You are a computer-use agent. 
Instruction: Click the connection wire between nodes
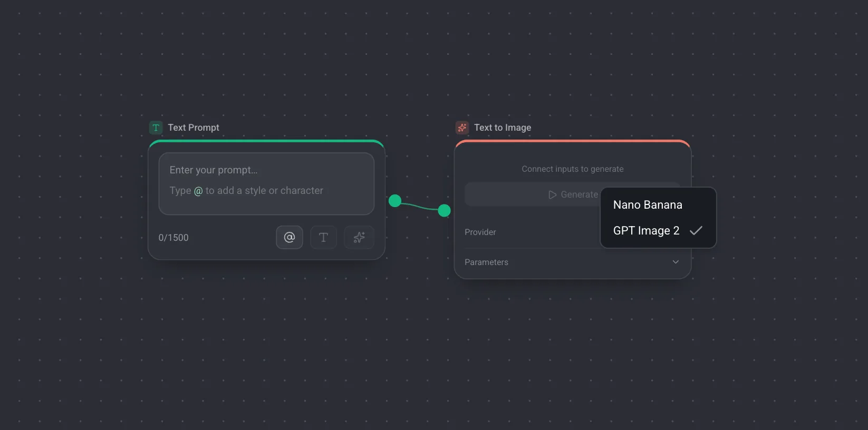tap(420, 207)
